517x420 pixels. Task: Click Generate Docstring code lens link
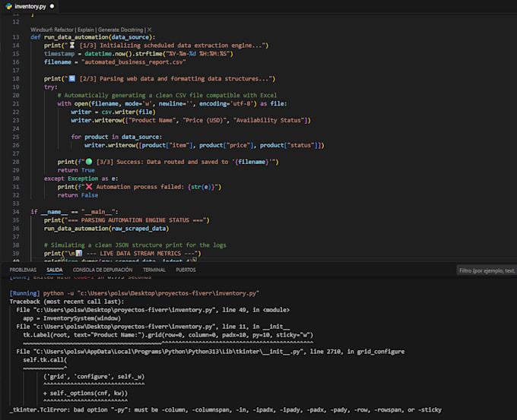click(120, 30)
